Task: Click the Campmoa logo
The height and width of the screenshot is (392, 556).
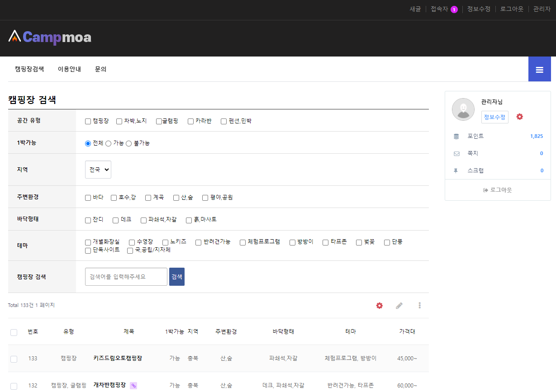Action: pos(50,37)
